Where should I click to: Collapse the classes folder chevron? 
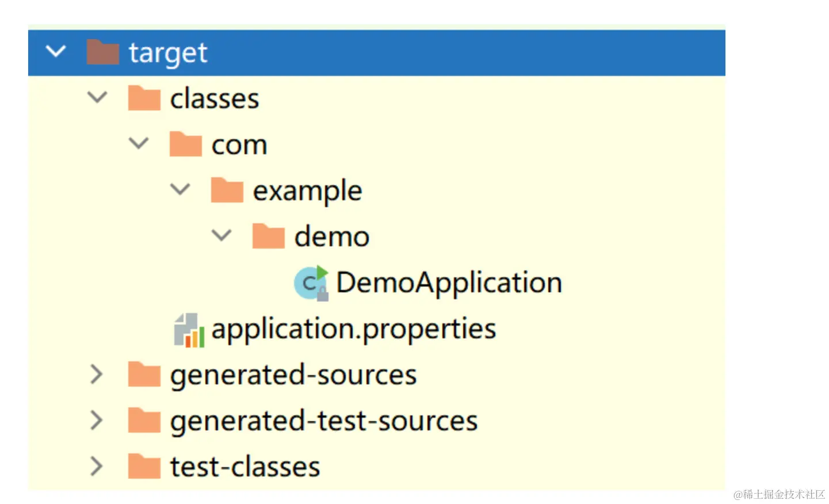tap(97, 98)
